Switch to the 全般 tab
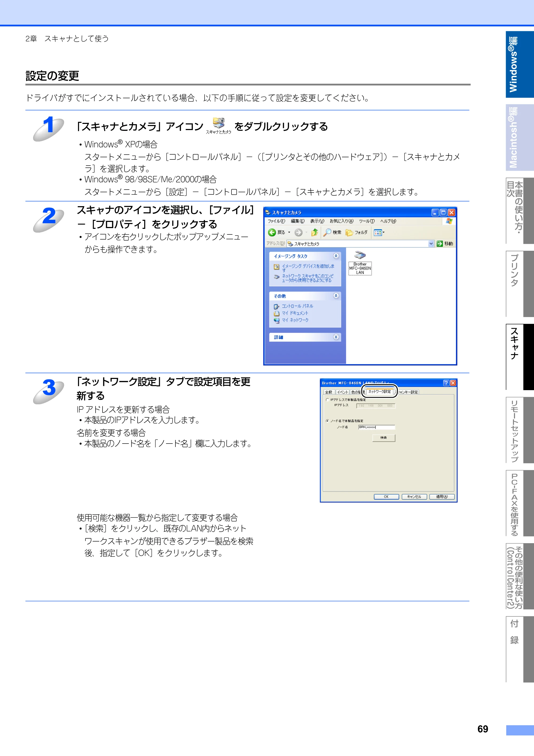The image size is (534, 756). coord(329,392)
